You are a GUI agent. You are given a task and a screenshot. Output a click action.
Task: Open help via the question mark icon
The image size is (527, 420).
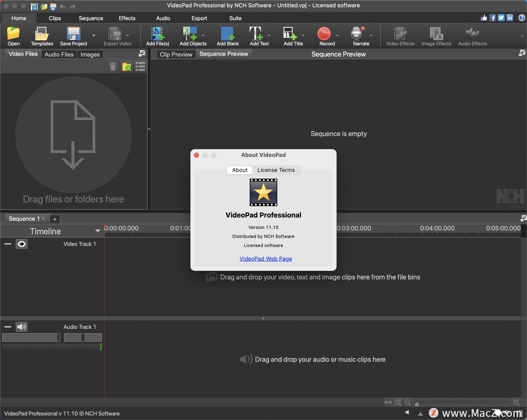click(x=522, y=18)
